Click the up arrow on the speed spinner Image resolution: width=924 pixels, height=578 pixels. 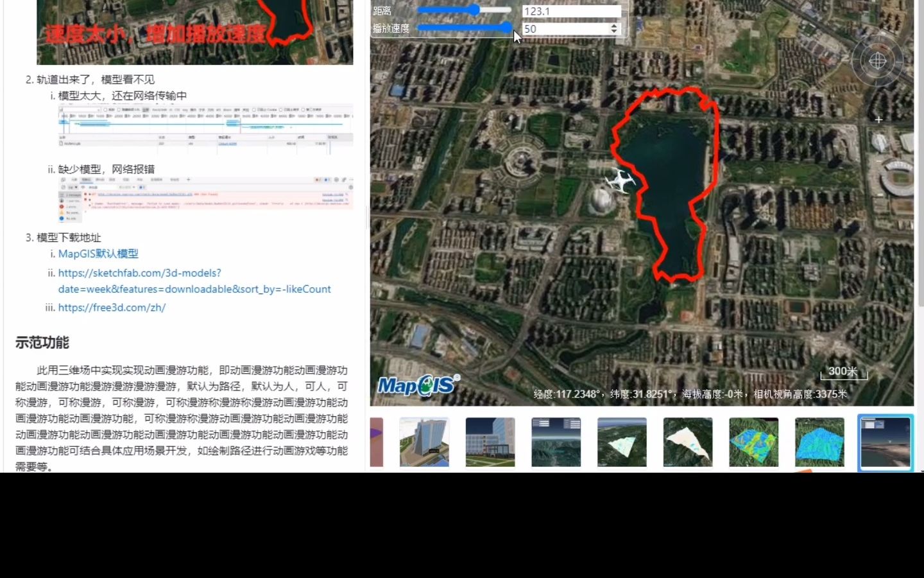pyautogui.click(x=614, y=26)
